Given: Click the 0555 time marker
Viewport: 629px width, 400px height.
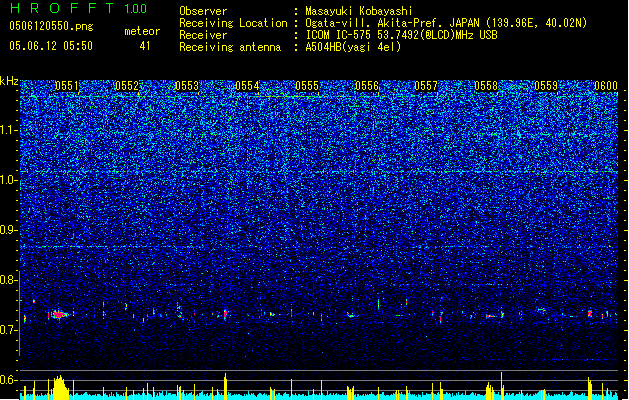Looking at the screenshot, I should [307, 86].
